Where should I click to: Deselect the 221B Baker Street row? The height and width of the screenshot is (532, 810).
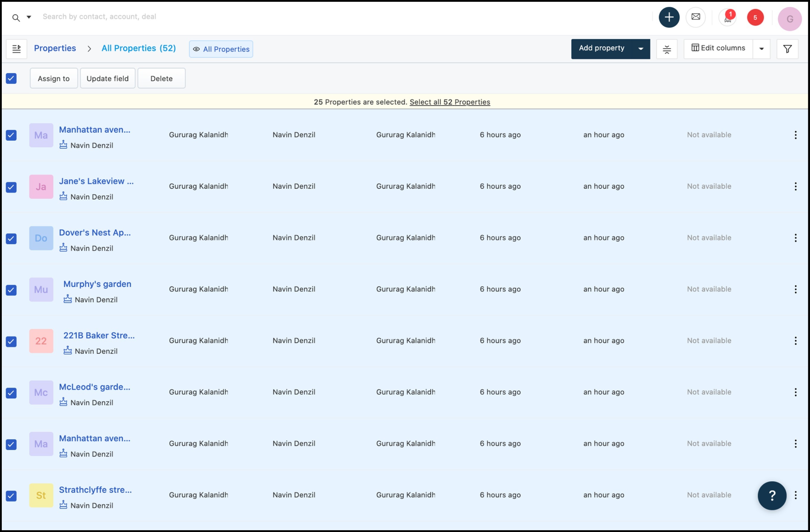point(11,342)
